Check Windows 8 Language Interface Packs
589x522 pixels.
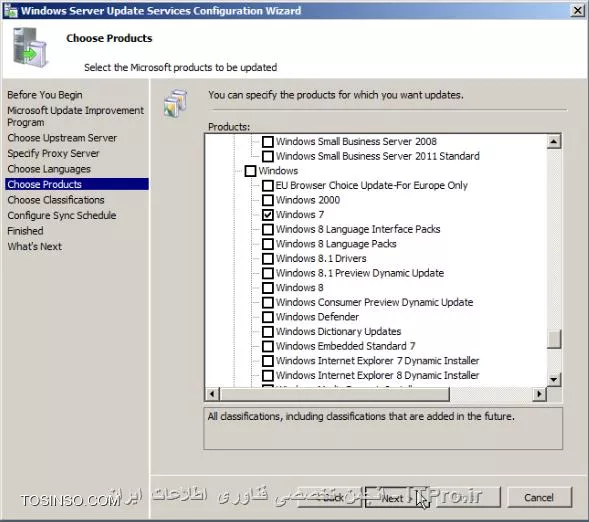click(x=268, y=229)
